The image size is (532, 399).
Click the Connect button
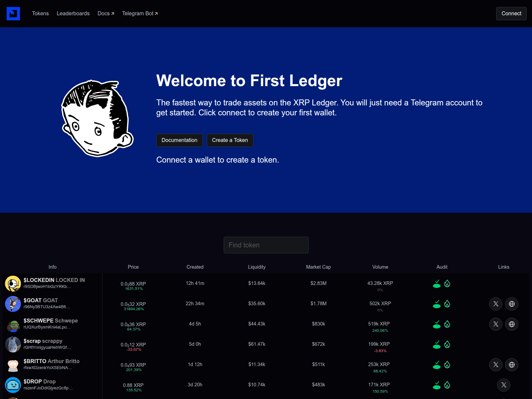(511, 14)
